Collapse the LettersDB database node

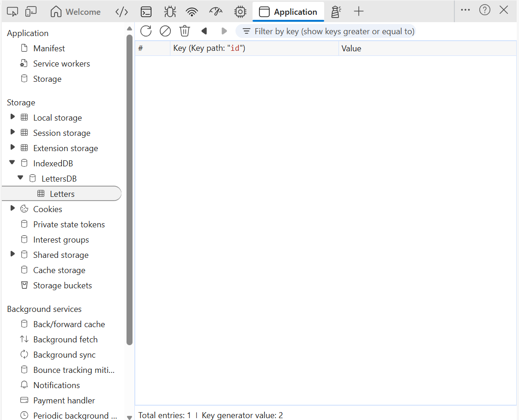coord(20,177)
